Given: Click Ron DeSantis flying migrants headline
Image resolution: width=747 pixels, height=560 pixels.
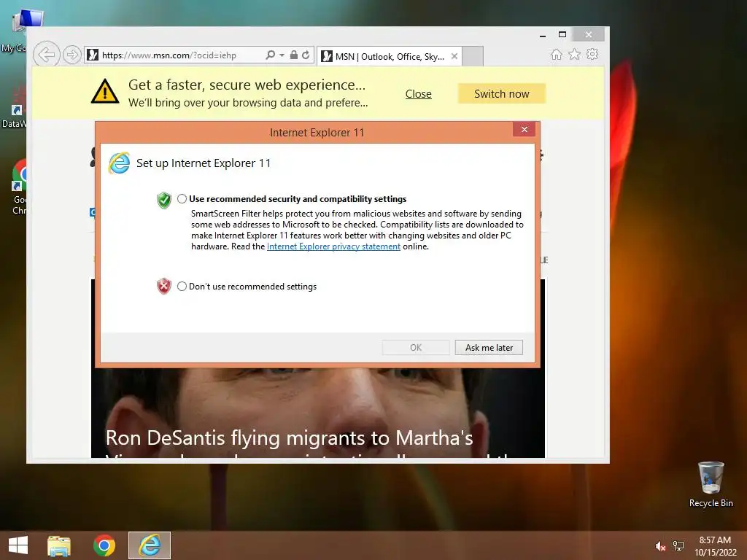Looking at the screenshot, I should [289, 438].
